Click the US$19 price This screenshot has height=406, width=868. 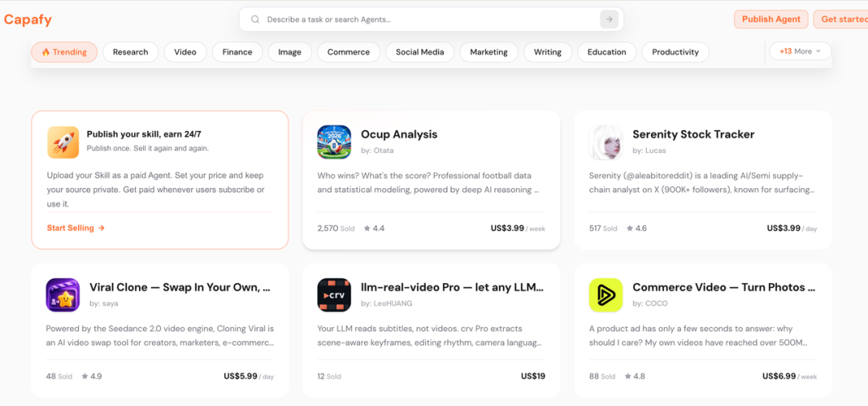coord(533,376)
